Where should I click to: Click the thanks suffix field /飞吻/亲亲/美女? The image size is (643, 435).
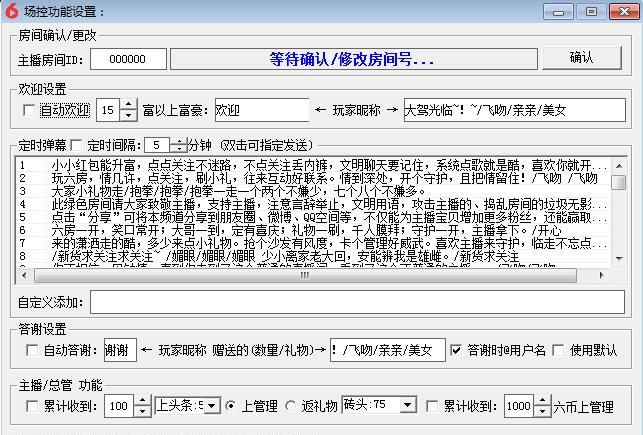click(x=388, y=350)
